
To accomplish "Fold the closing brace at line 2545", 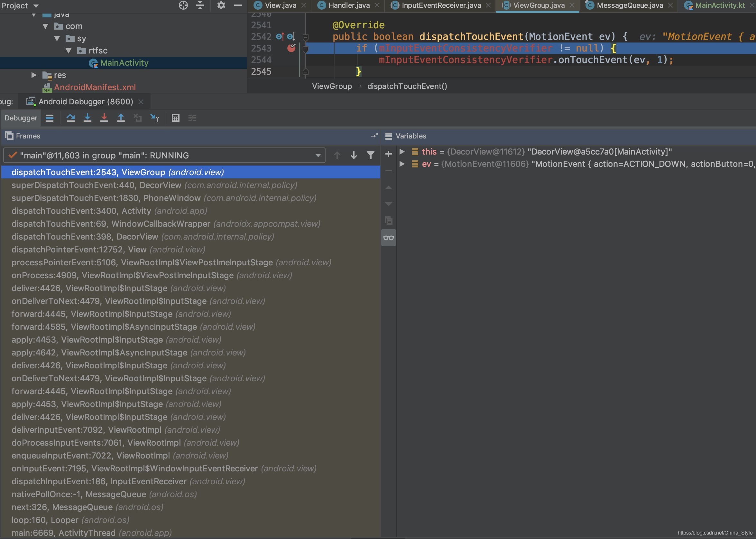I will tap(306, 71).
